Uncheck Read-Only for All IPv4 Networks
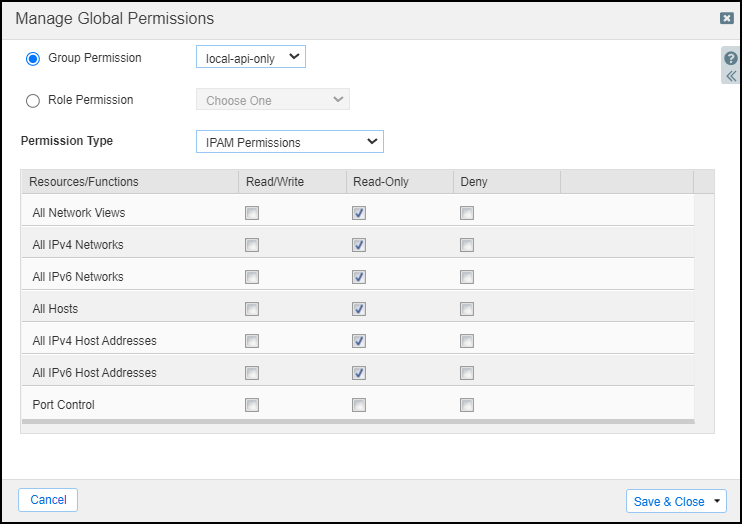The width and height of the screenshot is (742, 524). 359,245
